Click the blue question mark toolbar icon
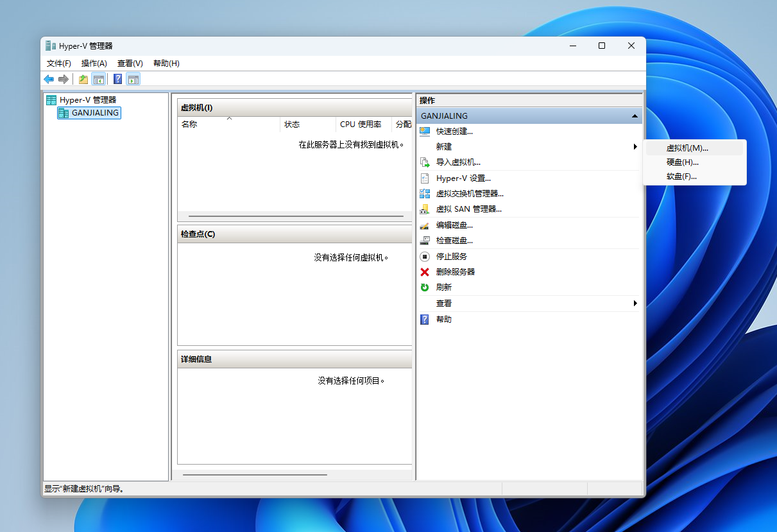This screenshot has height=532, width=777. click(x=118, y=79)
